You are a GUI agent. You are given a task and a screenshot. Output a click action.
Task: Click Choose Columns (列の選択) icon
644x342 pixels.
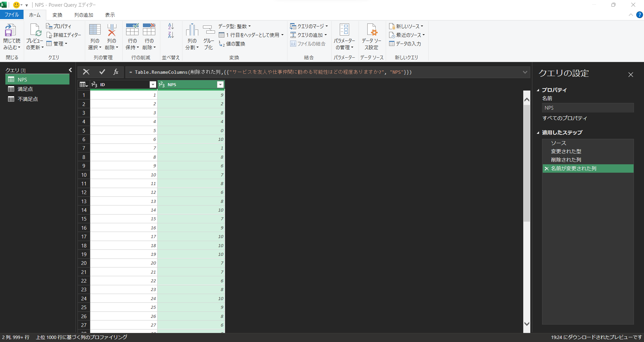pyautogui.click(x=95, y=30)
